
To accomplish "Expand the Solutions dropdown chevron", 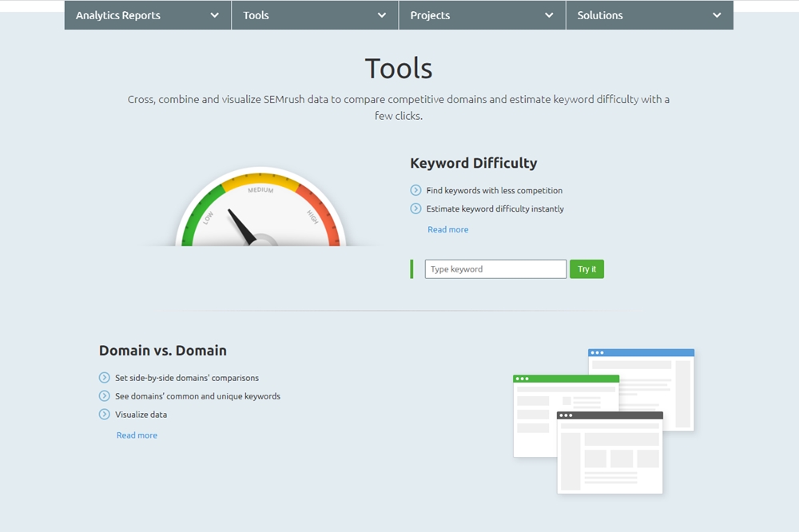I will click(x=717, y=15).
